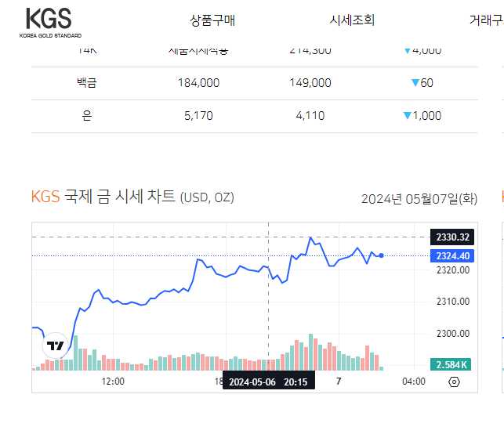Open the 거래구 menu item

pos(486,20)
